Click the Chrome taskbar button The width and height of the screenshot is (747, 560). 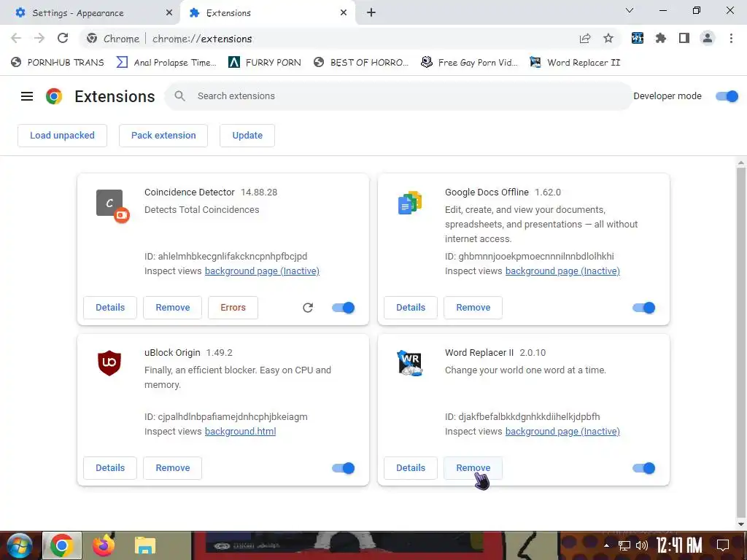(x=62, y=545)
